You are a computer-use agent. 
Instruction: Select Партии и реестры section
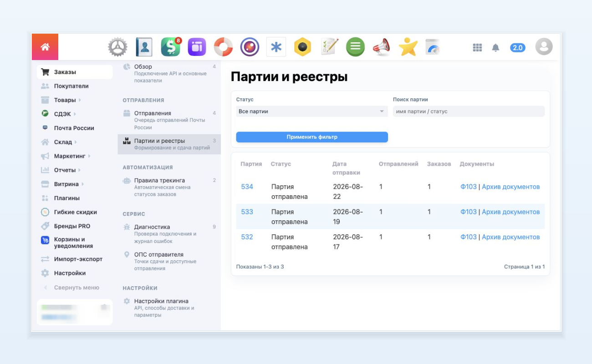pyautogui.click(x=169, y=144)
